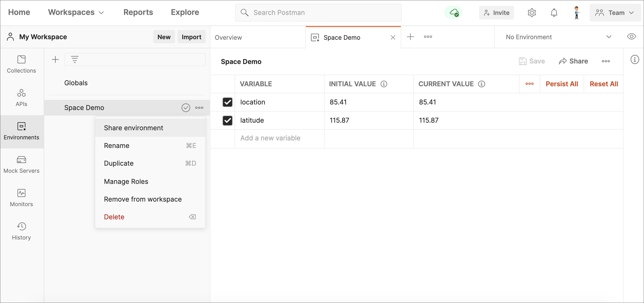Edit location current value 85.41
The image size is (644, 303).
pyautogui.click(x=518, y=102)
